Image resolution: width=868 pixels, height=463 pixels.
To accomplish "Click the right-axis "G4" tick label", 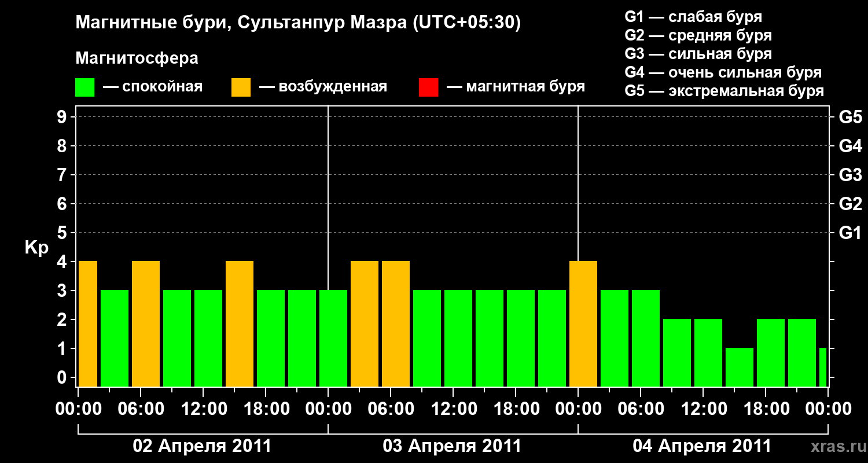I will coord(850,146).
